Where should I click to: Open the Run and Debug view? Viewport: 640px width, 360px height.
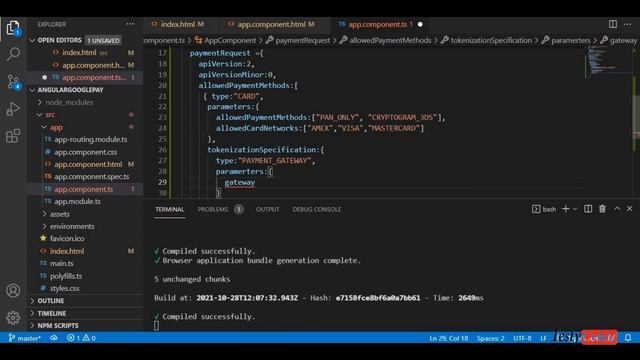pos(13,109)
